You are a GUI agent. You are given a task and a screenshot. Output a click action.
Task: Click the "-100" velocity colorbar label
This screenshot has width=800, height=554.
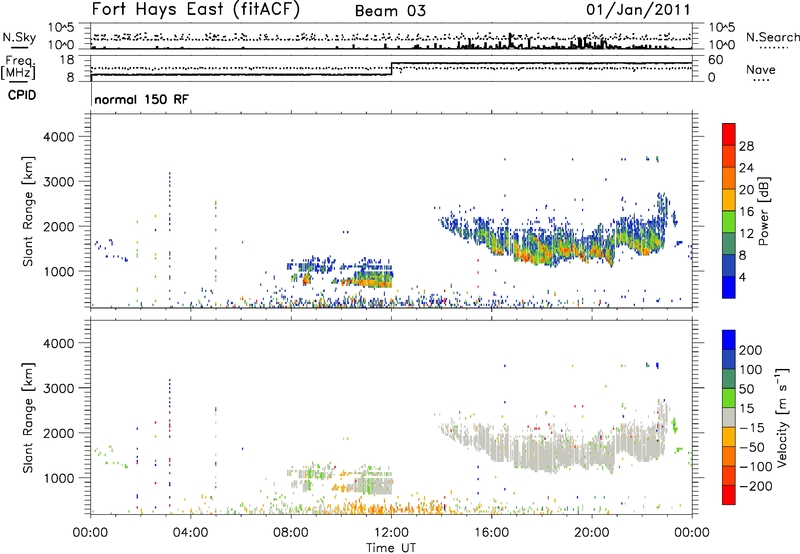[756, 467]
